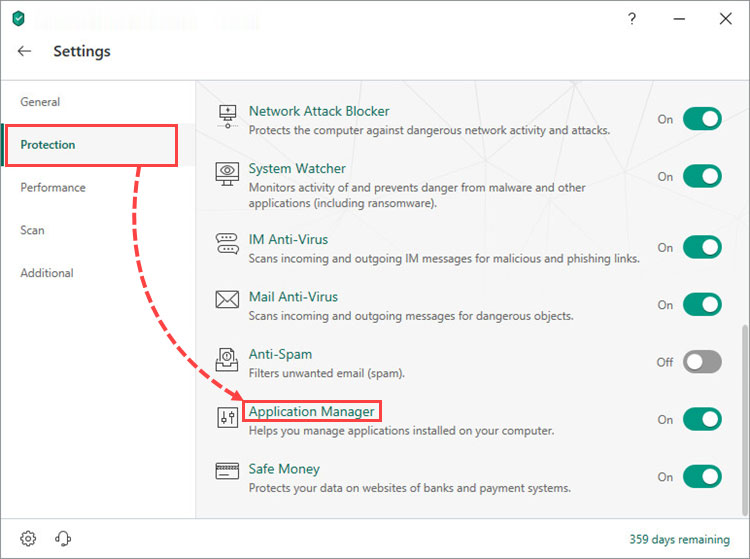750x559 pixels.
Task: Open help with the question mark
Action: pos(632,19)
